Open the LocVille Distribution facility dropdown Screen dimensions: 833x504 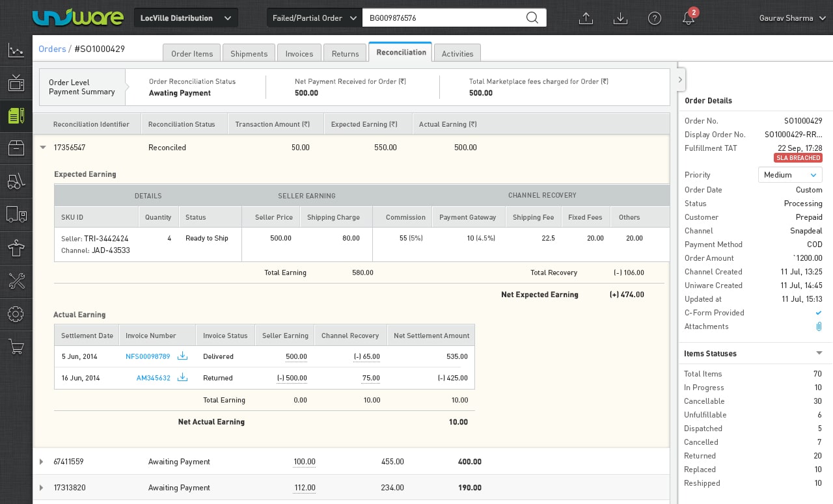[x=185, y=18]
